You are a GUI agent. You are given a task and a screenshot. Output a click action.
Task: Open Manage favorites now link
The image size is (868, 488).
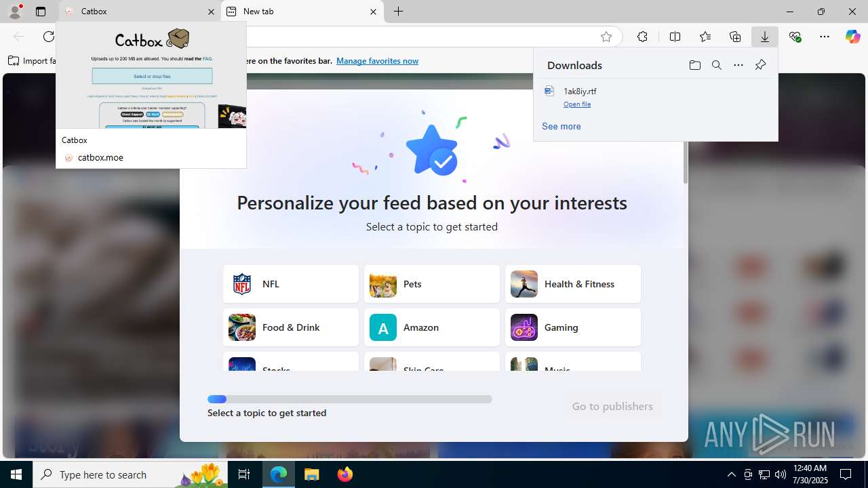(x=377, y=61)
